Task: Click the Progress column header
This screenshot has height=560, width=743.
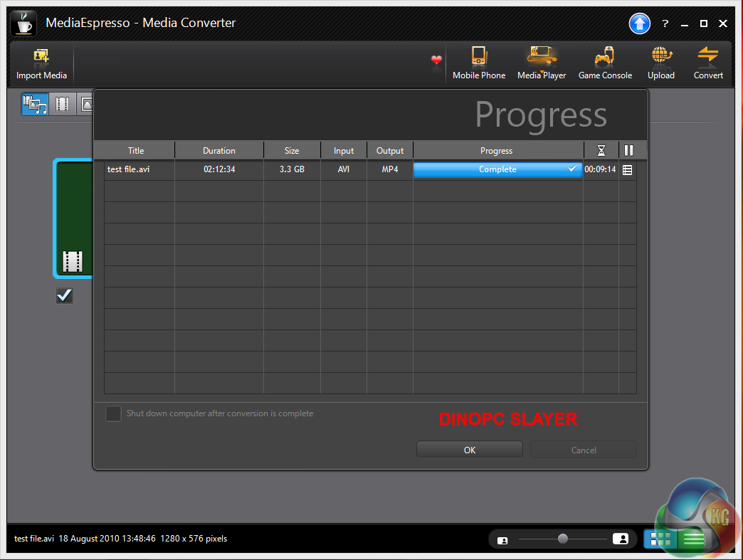Action: 497,151
